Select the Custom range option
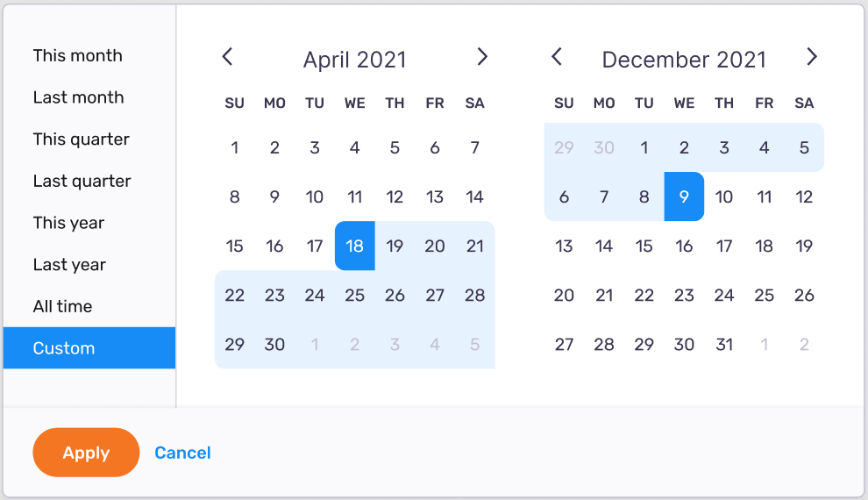The height and width of the screenshot is (500, 868). click(89, 348)
